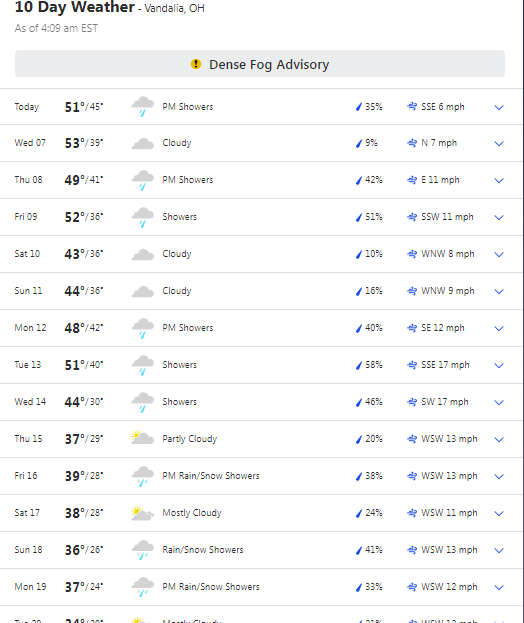Click the raindrop icon beside 51% on Fri 09
Viewport: 524px width, 623px height.
[359, 217]
